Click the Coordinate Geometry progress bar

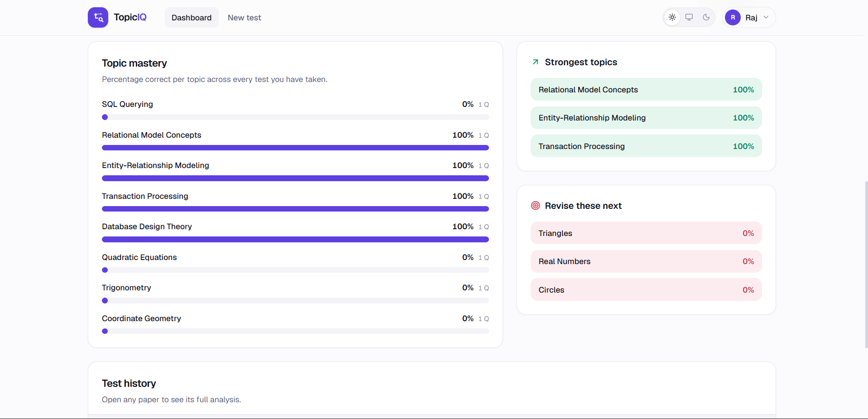point(295,331)
